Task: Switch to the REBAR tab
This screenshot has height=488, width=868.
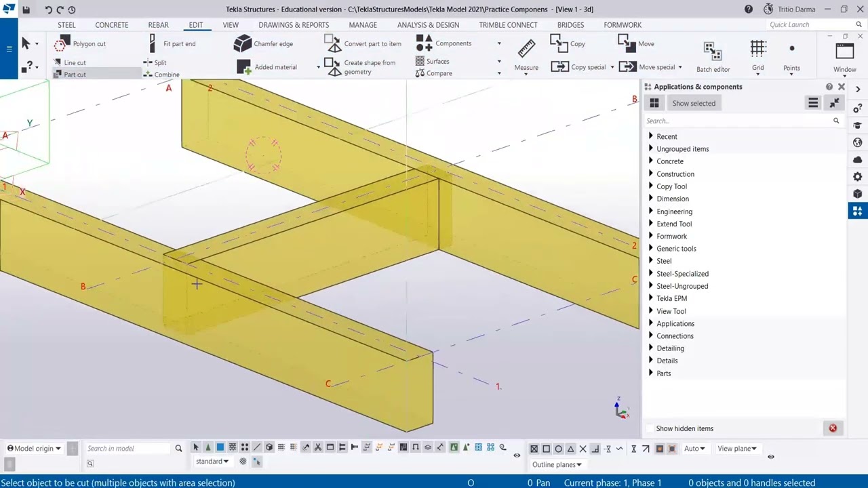Action: [x=159, y=25]
